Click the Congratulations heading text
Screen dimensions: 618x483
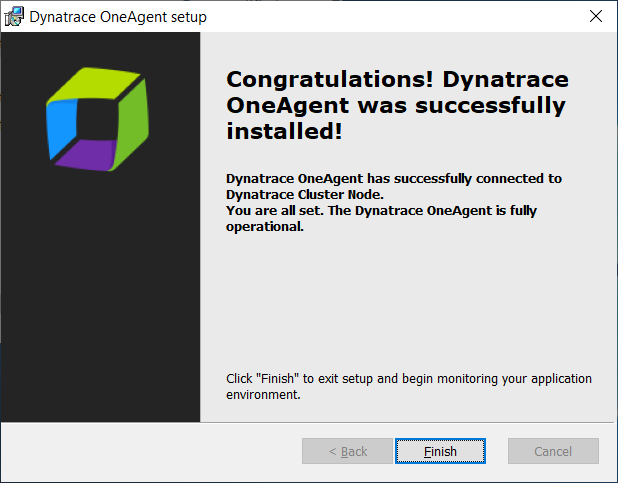point(397,105)
